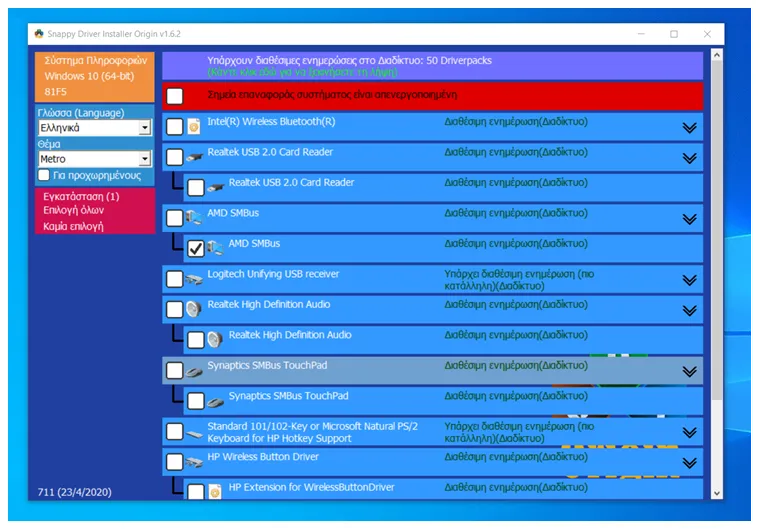
Task: Click the Standard 101/102-Key keyboard icon
Action: pos(194,433)
